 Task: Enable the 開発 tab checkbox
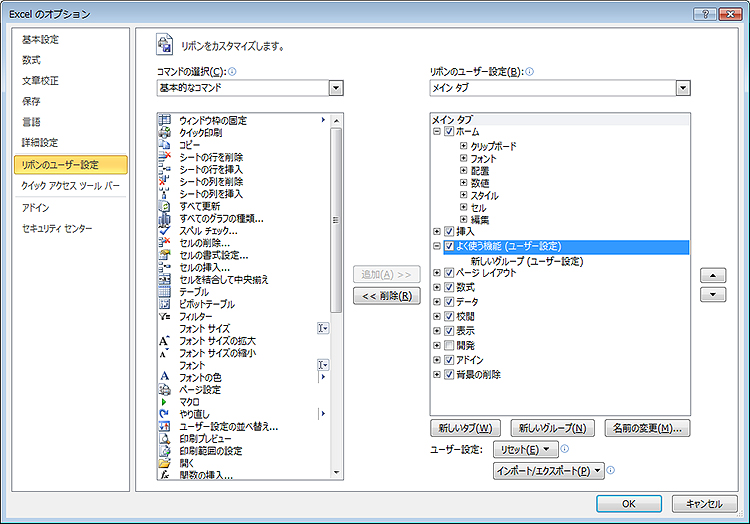pos(449,345)
